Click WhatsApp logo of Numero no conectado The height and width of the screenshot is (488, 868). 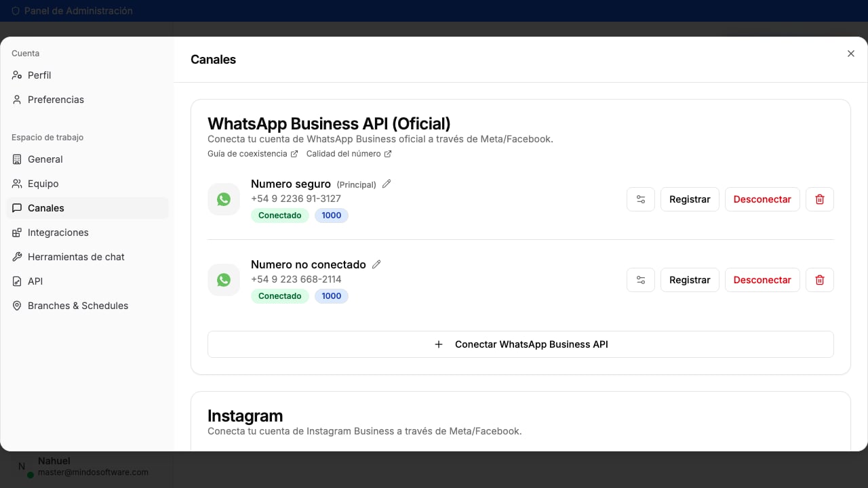[x=224, y=280]
